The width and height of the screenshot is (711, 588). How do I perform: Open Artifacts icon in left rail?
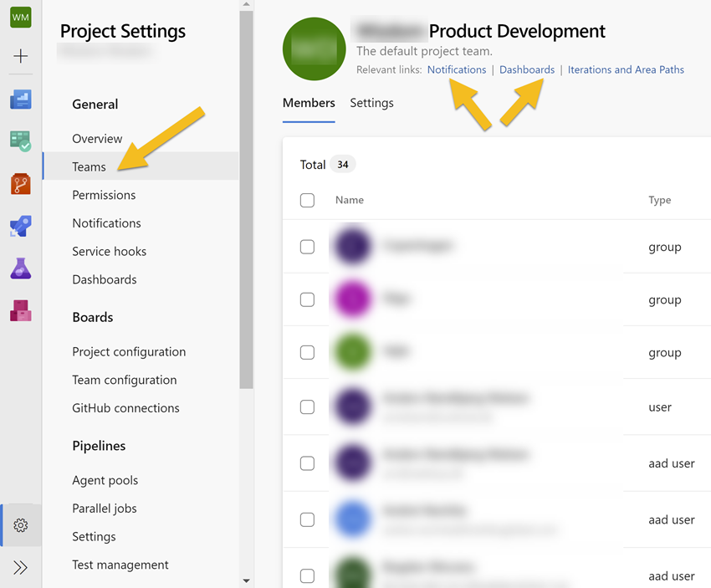(21, 310)
